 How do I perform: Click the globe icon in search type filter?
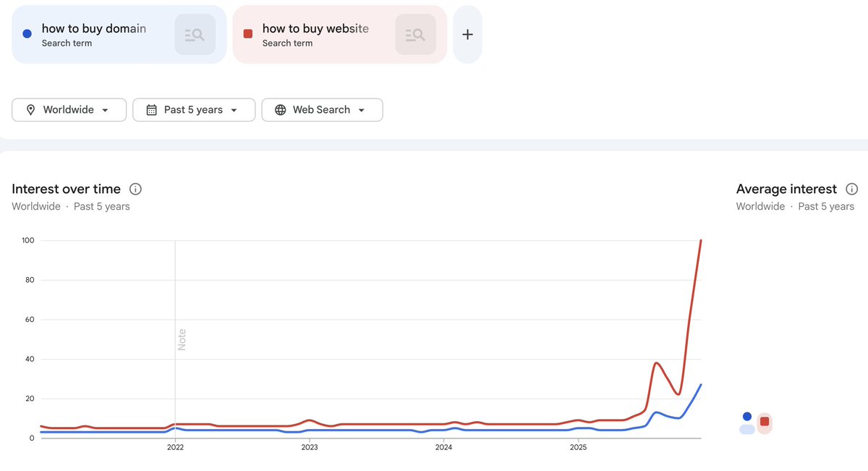281,110
